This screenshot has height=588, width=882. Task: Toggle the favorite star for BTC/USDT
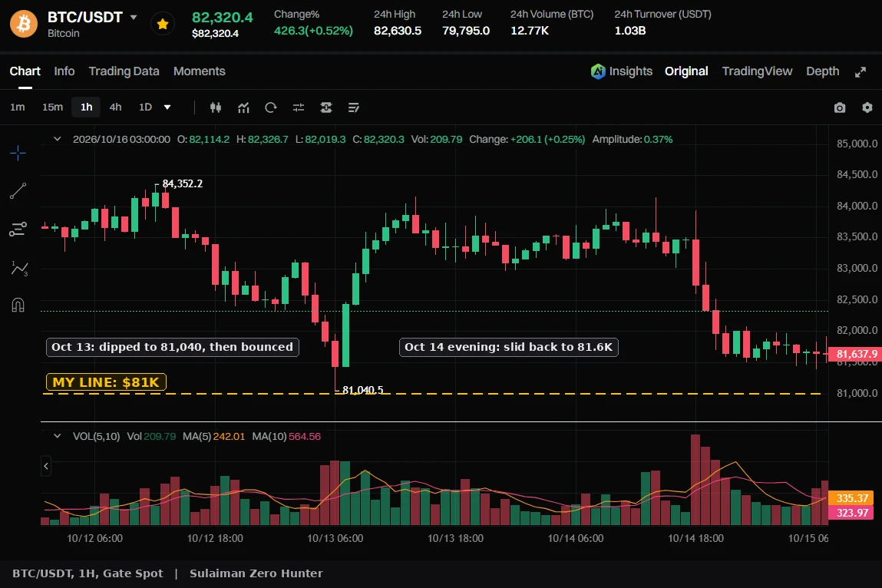pos(163,24)
